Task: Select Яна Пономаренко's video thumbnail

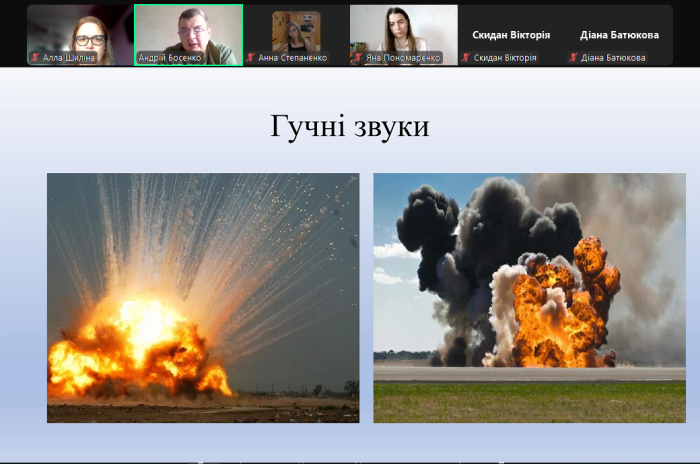Action: coord(404,30)
